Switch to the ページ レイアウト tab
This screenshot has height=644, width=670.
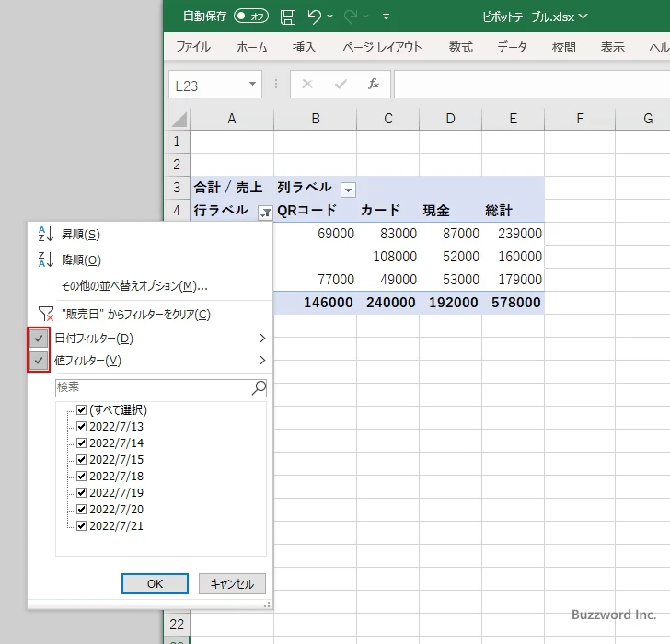pyautogui.click(x=382, y=47)
